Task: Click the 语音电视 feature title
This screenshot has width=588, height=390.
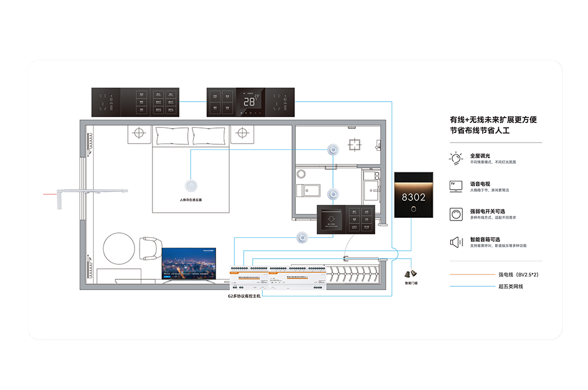Action: pyautogui.click(x=480, y=184)
